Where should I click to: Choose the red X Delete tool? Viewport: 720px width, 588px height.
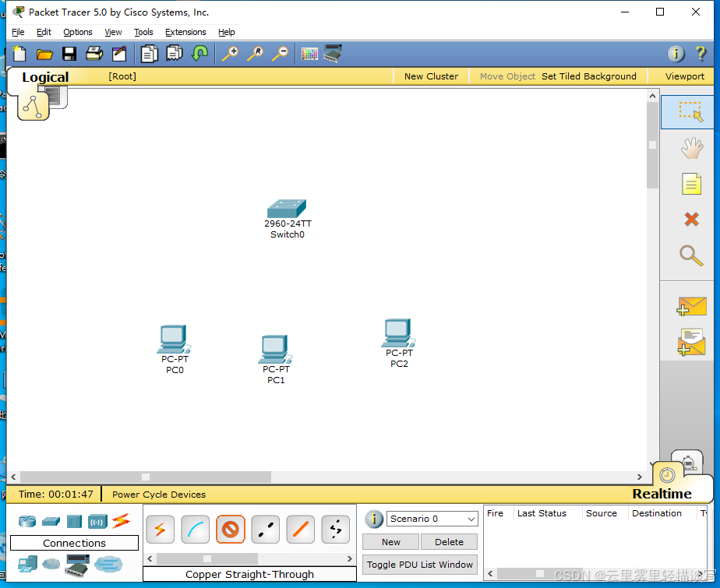click(691, 220)
